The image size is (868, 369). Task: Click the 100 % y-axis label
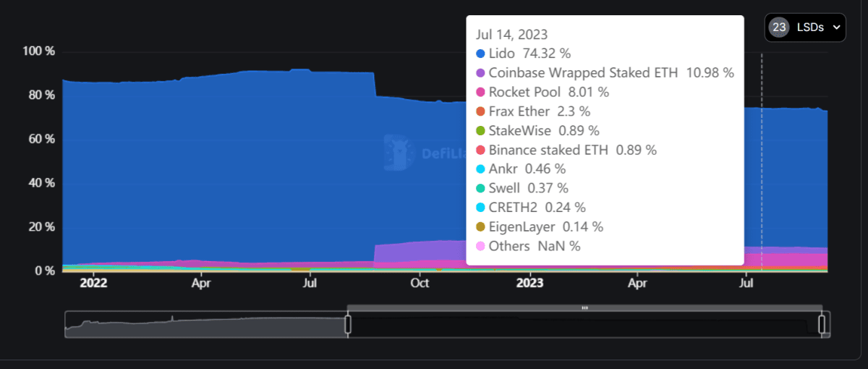[39, 52]
